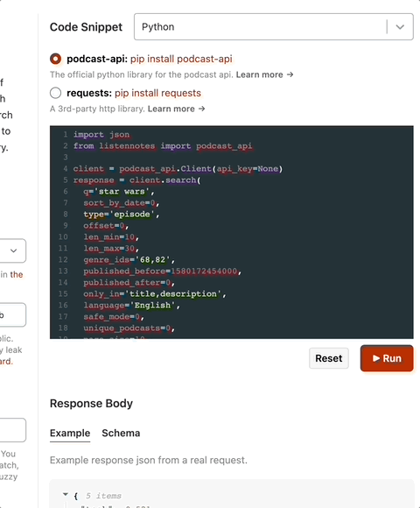Click code line unique_podcasts=0
Image resolution: width=420 pixels, height=508 pixels.
click(129, 328)
